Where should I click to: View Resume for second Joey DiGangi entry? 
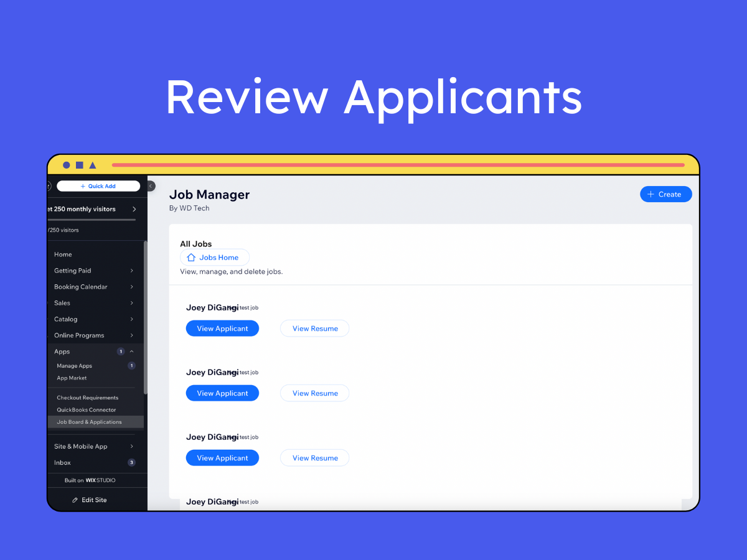tap(315, 393)
